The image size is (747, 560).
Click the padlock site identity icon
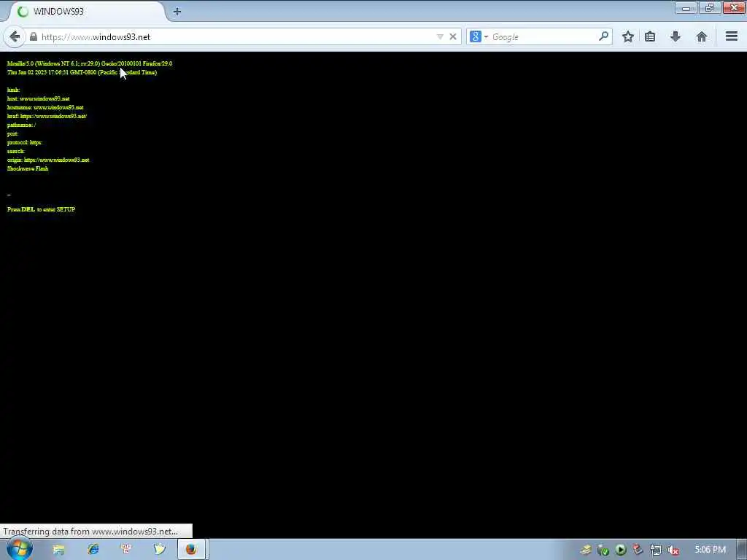coord(34,36)
